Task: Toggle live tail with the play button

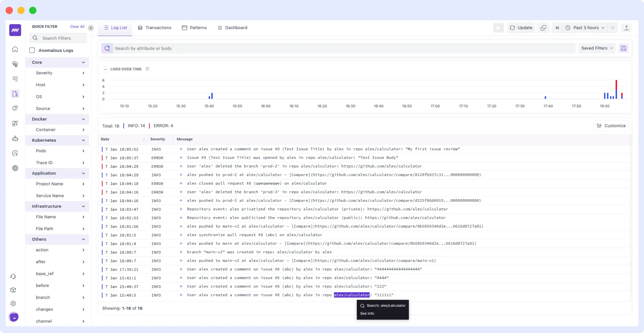Action: [x=498, y=28]
